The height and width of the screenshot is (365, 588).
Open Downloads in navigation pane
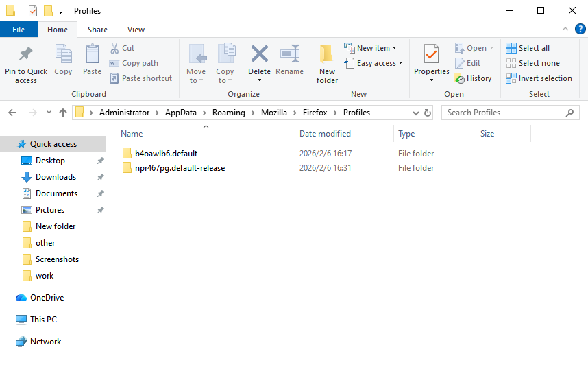tap(56, 177)
